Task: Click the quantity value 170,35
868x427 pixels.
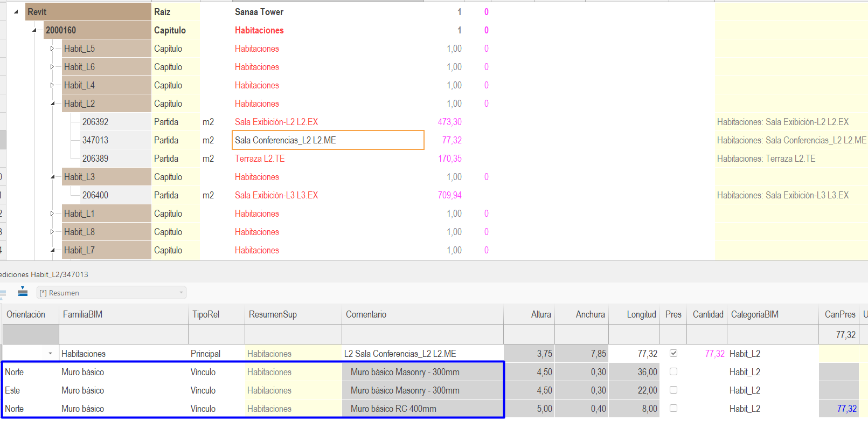Action: (x=450, y=159)
